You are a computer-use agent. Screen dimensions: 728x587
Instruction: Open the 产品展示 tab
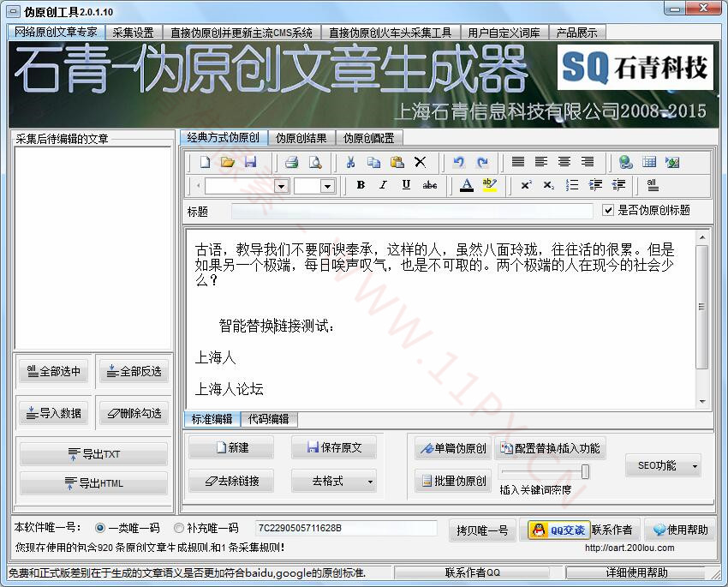tap(577, 33)
